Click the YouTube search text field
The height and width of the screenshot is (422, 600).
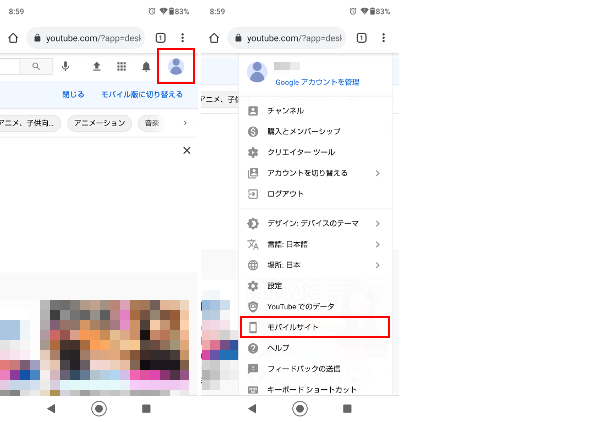tap(10, 67)
